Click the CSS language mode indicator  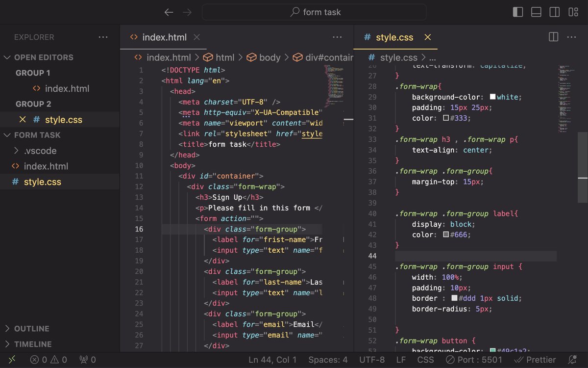coord(425,360)
